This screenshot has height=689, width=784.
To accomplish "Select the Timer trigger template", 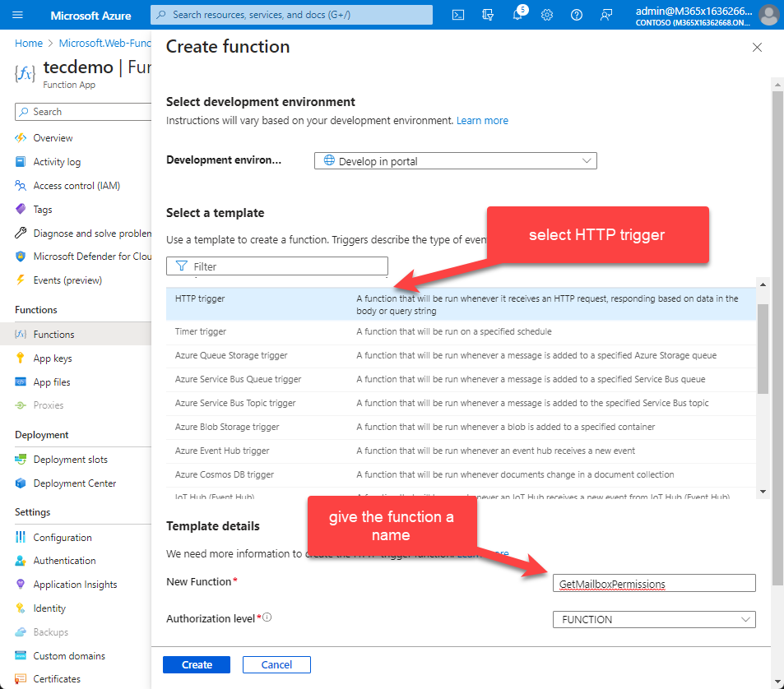I will (x=461, y=332).
